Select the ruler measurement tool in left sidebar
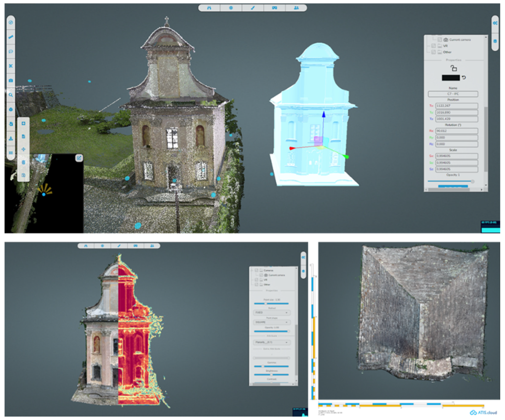This screenshot has height=420, width=505. coord(11,37)
